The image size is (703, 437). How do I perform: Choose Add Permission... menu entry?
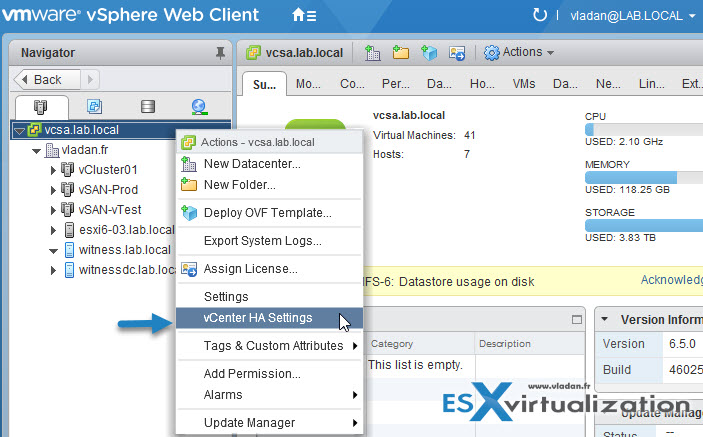(269, 374)
